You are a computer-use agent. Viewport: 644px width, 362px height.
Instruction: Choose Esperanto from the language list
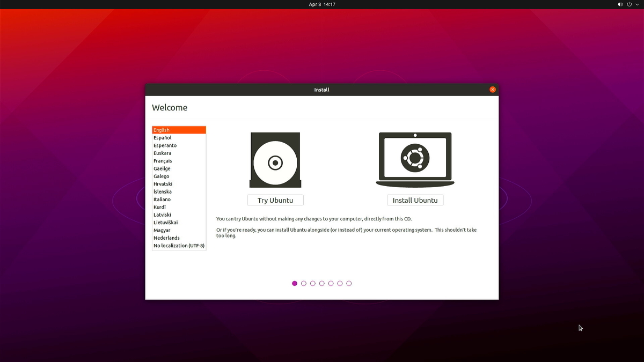click(179, 145)
